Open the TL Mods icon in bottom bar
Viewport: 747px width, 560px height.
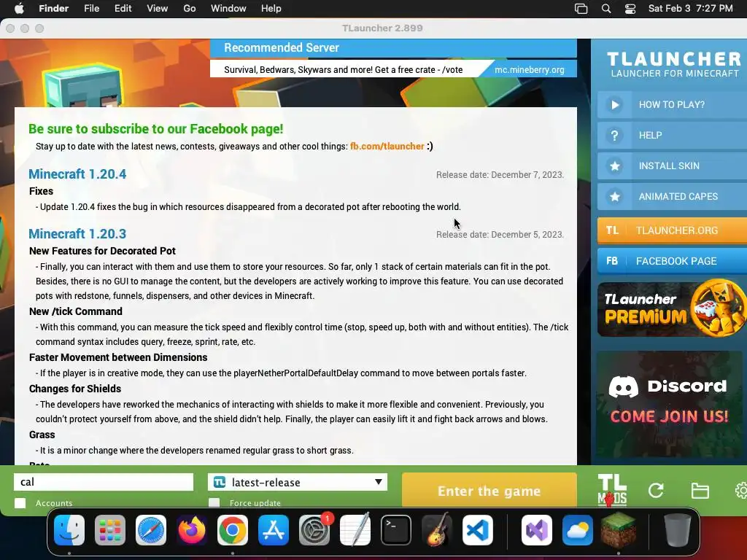pyautogui.click(x=612, y=490)
